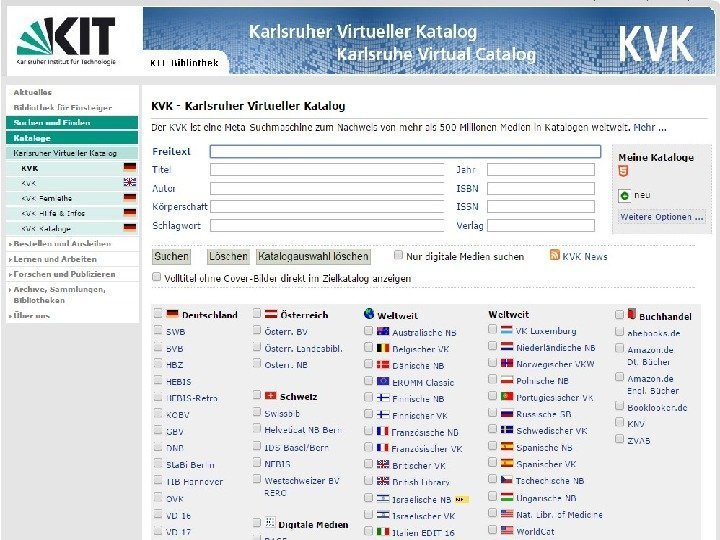The height and width of the screenshot is (540, 720).
Task: Check the ZVAB checkbox
Action: (619, 439)
